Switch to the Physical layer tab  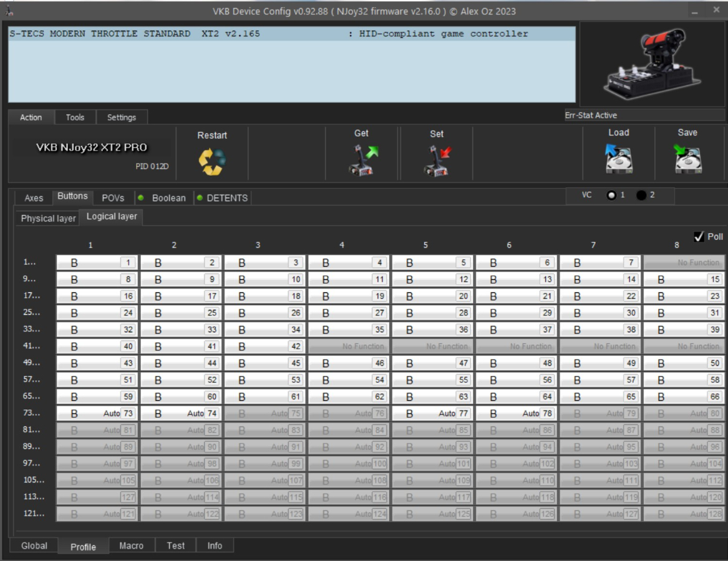point(48,219)
